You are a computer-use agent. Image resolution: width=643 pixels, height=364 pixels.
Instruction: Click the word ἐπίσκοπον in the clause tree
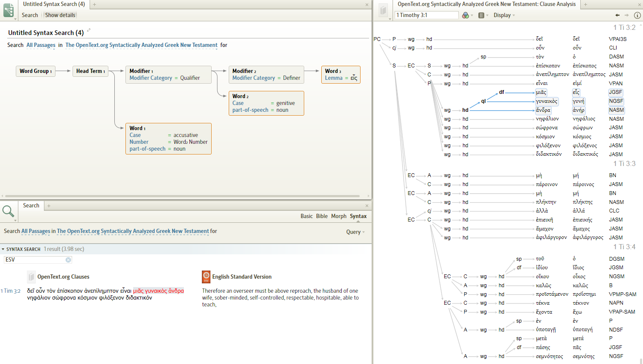click(x=548, y=66)
